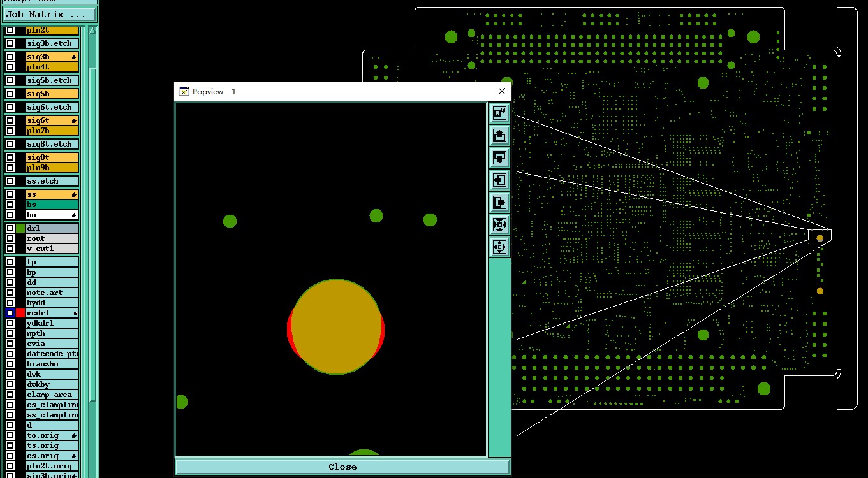Toggle the tp layer checkbox

[10, 262]
